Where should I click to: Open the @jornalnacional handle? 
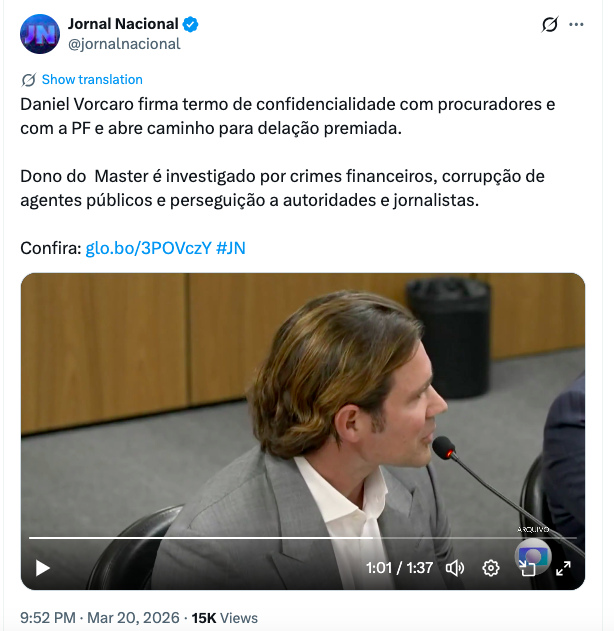coord(124,44)
